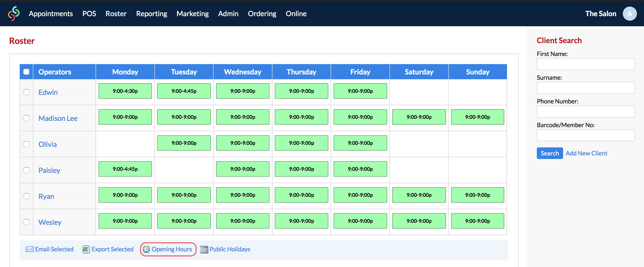The width and height of the screenshot is (644, 267).
Task: Click the Search button under Client Search
Action: click(x=550, y=153)
